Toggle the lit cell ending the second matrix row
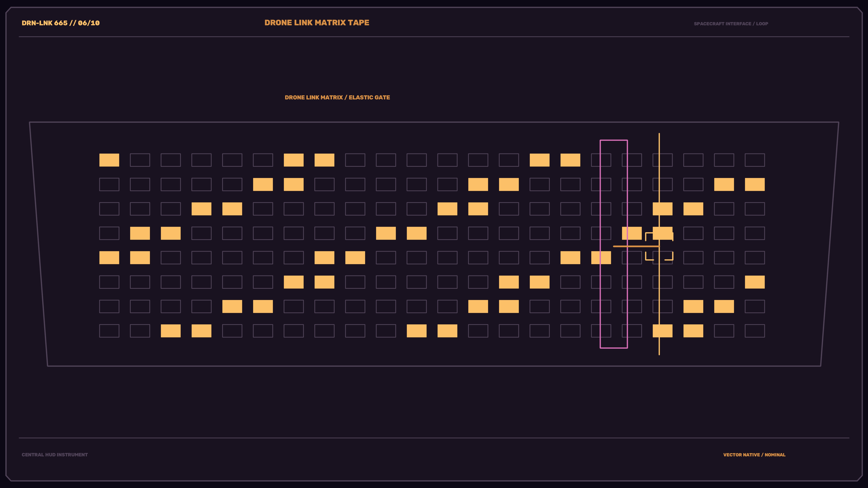868x488 pixels. [755, 185]
